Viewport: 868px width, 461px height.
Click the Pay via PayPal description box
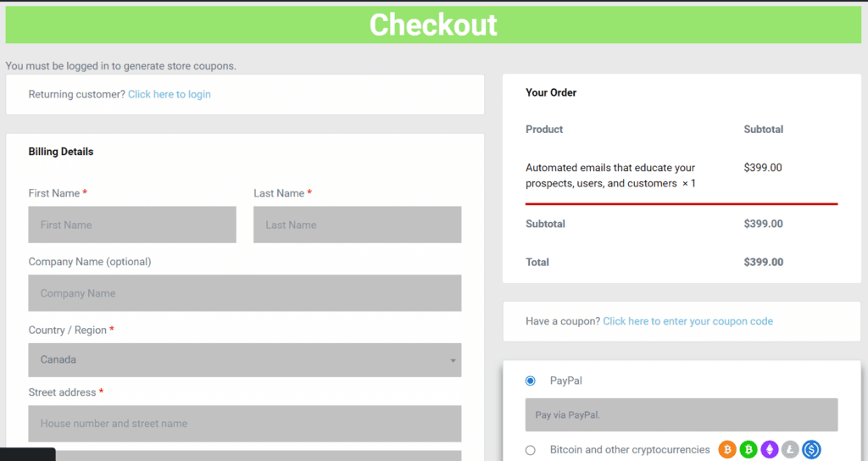click(x=682, y=414)
